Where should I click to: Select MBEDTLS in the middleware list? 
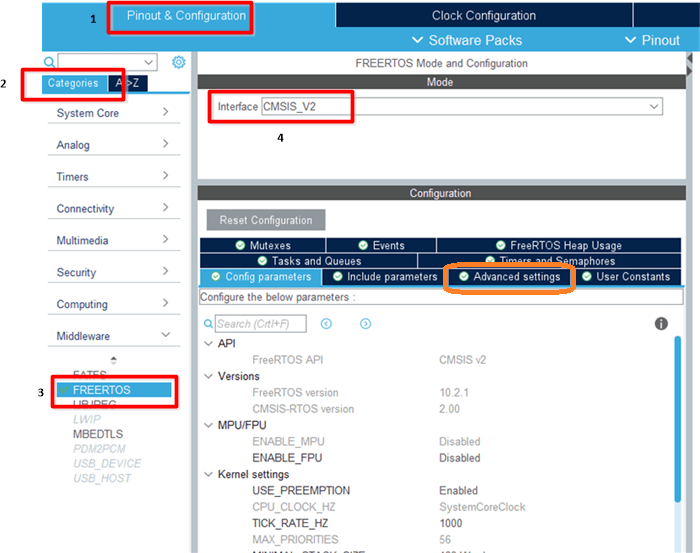pos(98,434)
